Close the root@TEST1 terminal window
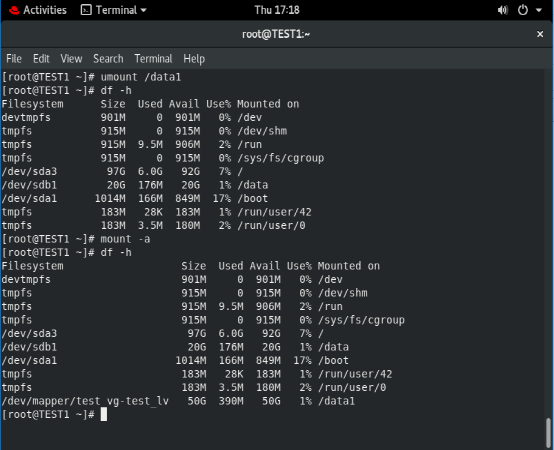This screenshot has width=554, height=450. [x=540, y=34]
